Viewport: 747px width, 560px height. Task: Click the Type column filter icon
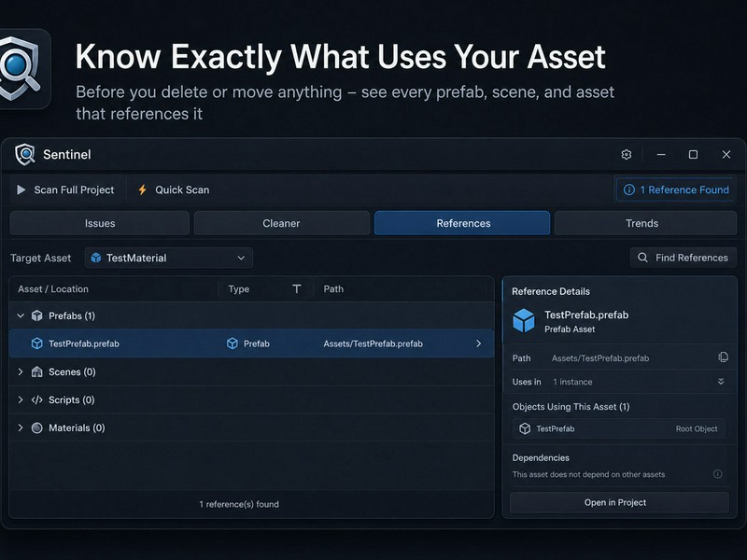tap(296, 289)
